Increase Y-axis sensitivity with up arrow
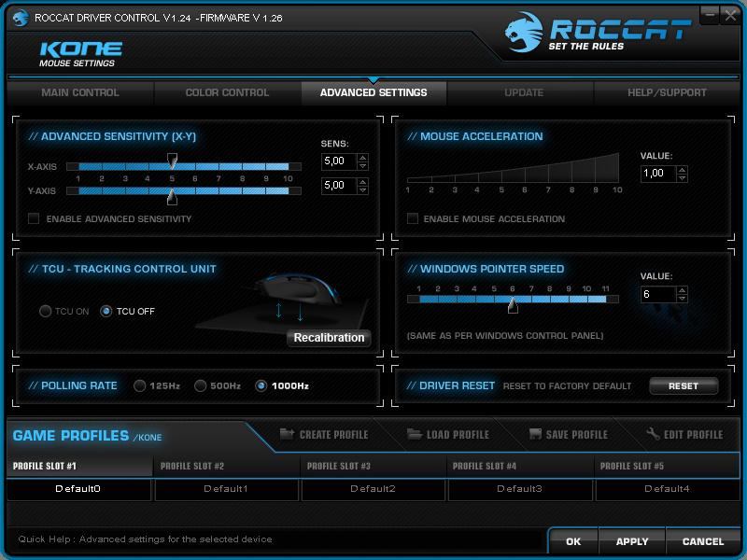This screenshot has height=560, width=747. coord(362,181)
